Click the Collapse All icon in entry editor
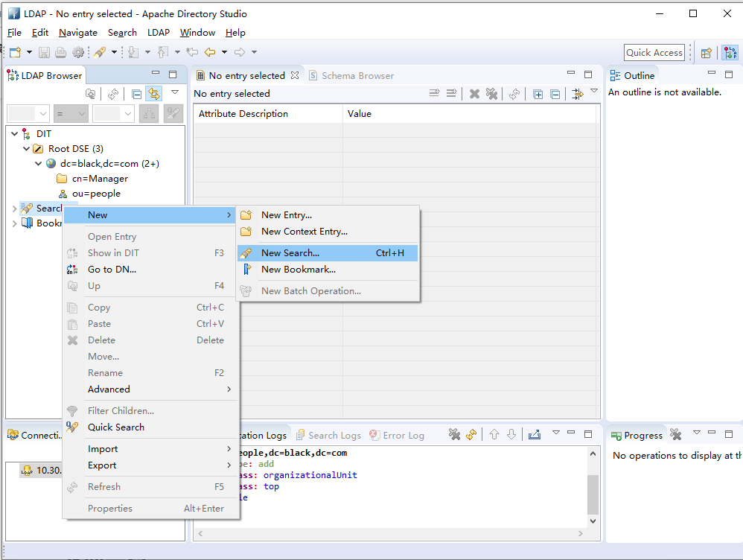This screenshot has height=560, width=743. (555, 94)
